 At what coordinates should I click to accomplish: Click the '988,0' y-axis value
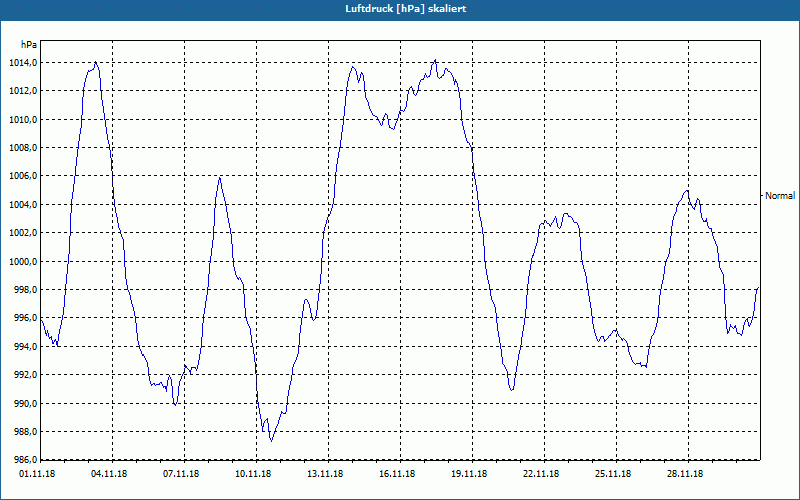tap(24, 432)
